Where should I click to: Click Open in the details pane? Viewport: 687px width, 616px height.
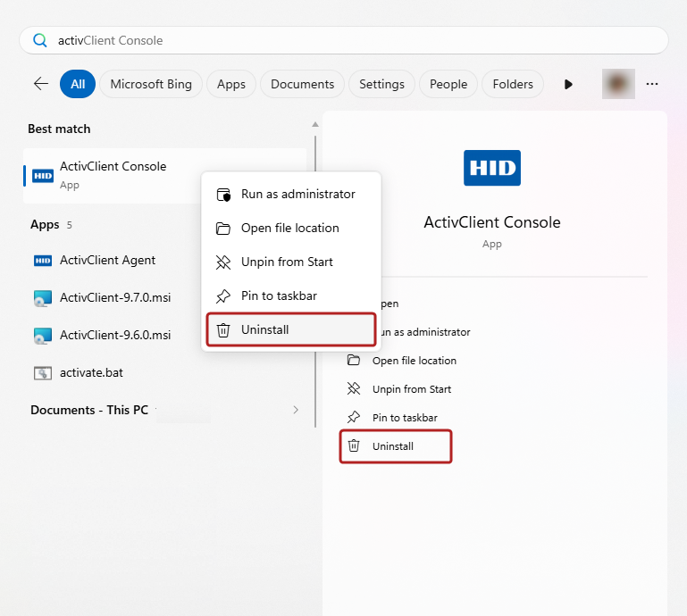tap(390, 304)
